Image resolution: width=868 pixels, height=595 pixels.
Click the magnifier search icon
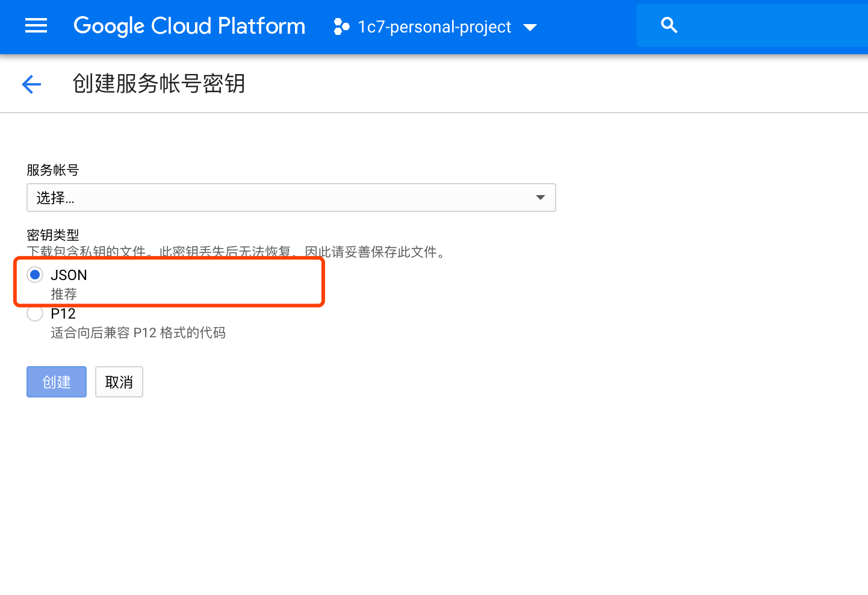(x=669, y=25)
